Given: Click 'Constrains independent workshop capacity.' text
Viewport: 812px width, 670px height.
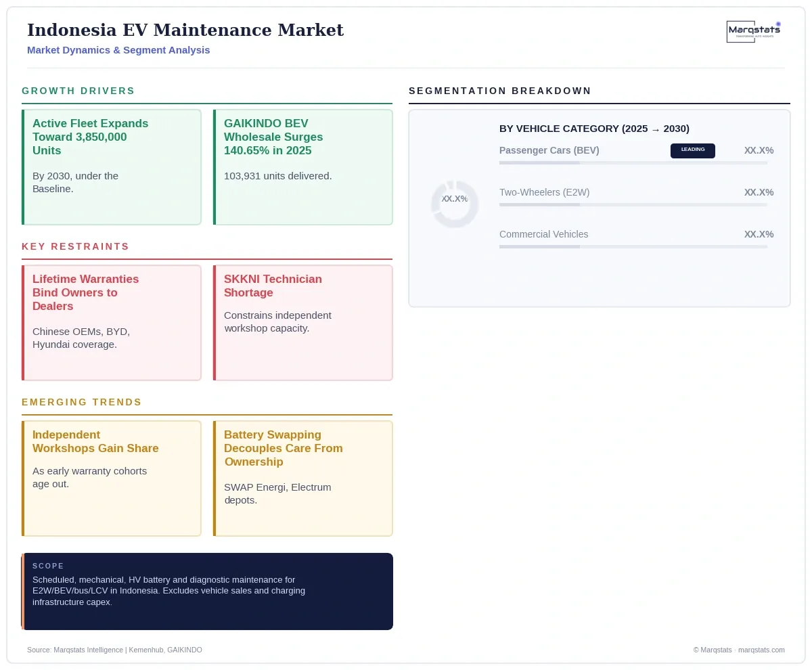Looking at the screenshot, I should click(277, 321).
